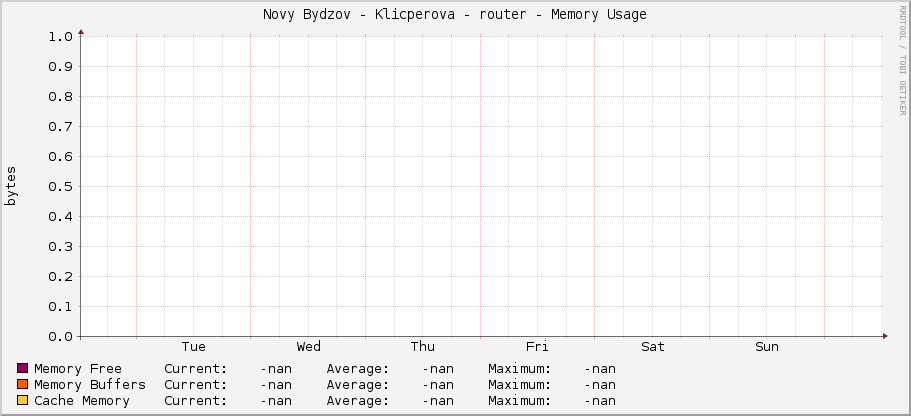Click the '0.1' y-axis value
The image size is (911, 416).
(60, 307)
